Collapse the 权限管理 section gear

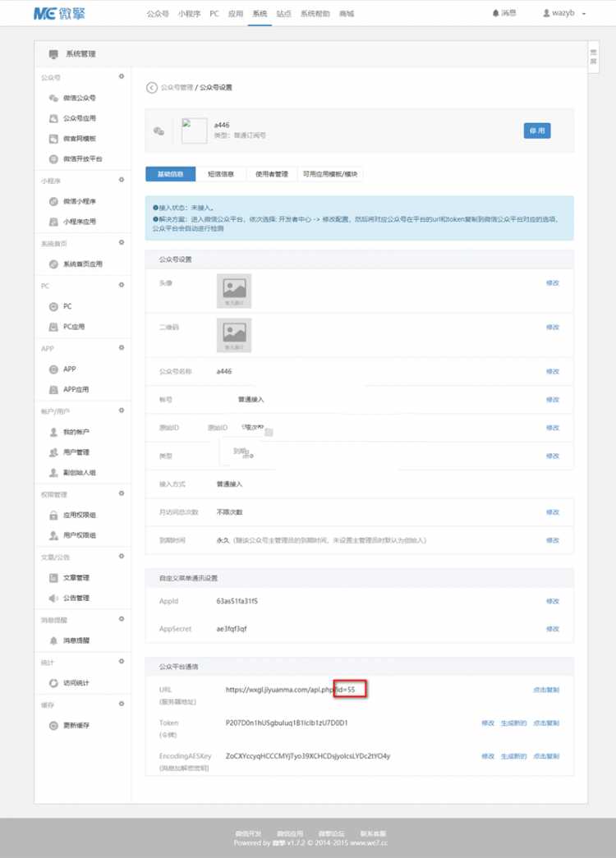point(122,493)
